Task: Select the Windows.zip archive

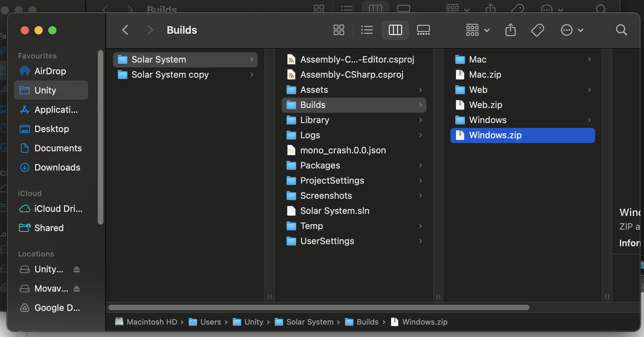Action: click(523, 135)
